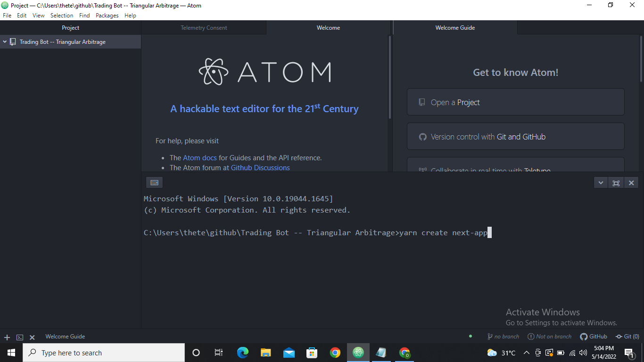Open the Selection menu
Viewport: 644px width, 362px height.
[x=62, y=16]
